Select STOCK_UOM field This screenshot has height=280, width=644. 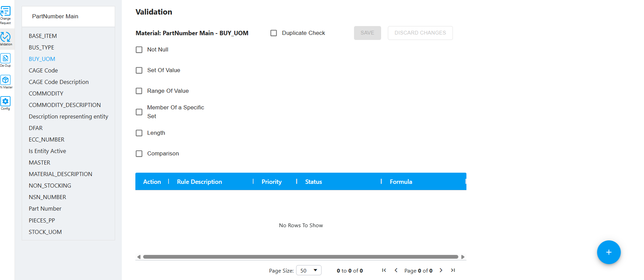(45, 232)
